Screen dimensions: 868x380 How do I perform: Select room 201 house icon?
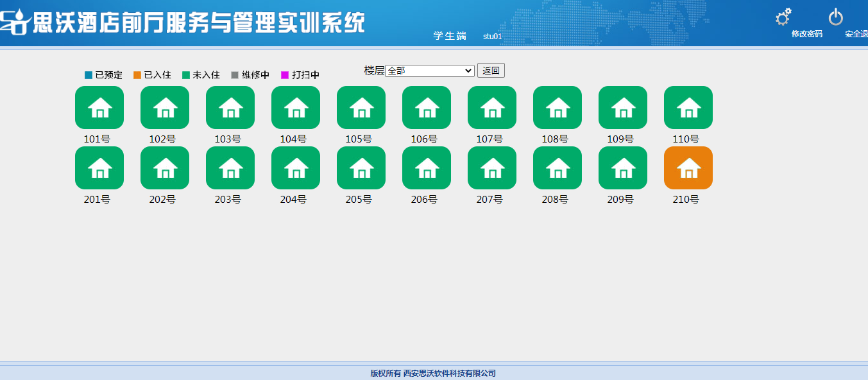pyautogui.click(x=99, y=168)
